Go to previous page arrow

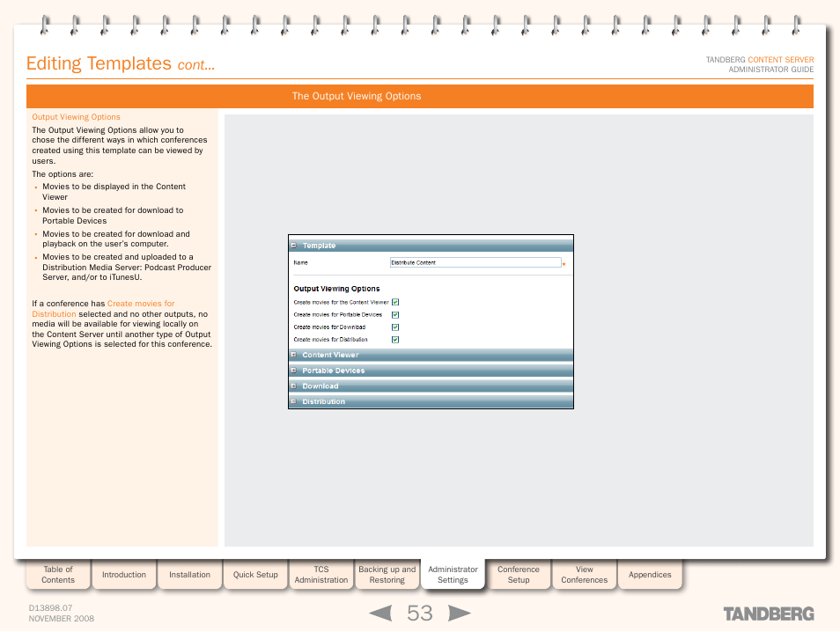tap(381, 613)
